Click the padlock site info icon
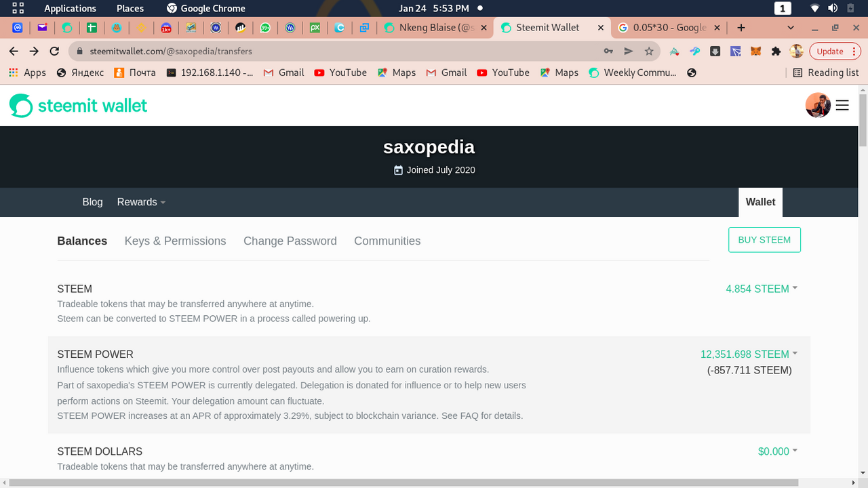 click(x=81, y=51)
